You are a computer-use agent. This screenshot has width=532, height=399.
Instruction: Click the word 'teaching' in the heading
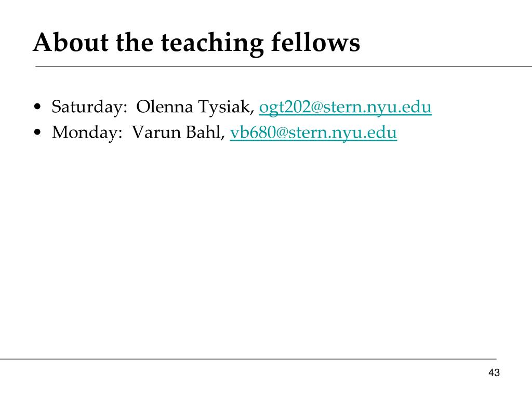click(212, 44)
